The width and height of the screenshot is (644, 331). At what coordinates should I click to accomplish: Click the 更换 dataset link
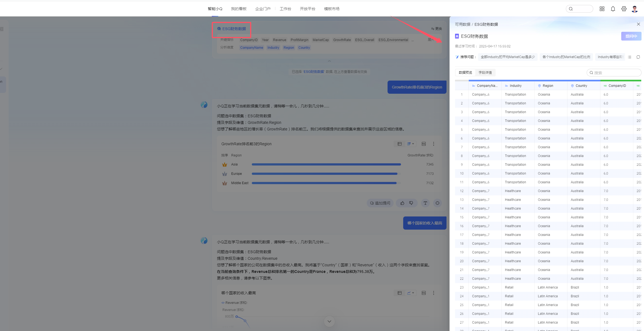click(436, 29)
